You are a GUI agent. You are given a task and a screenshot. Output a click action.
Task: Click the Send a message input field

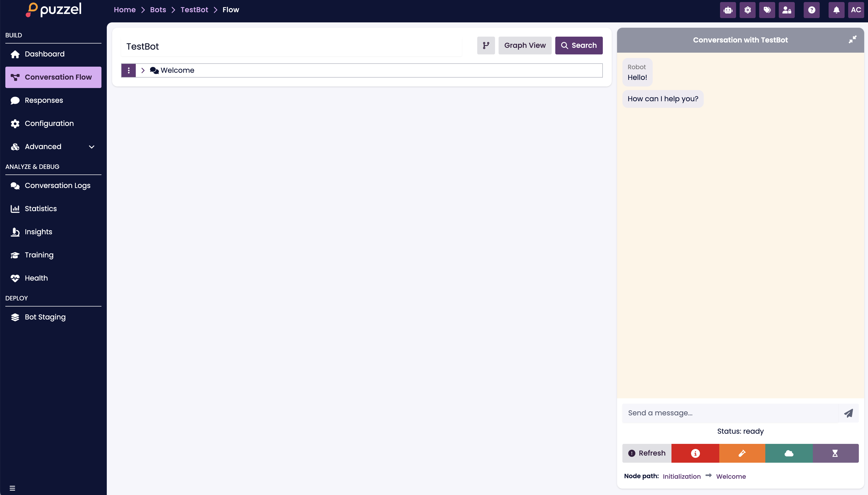coord(730,413)
